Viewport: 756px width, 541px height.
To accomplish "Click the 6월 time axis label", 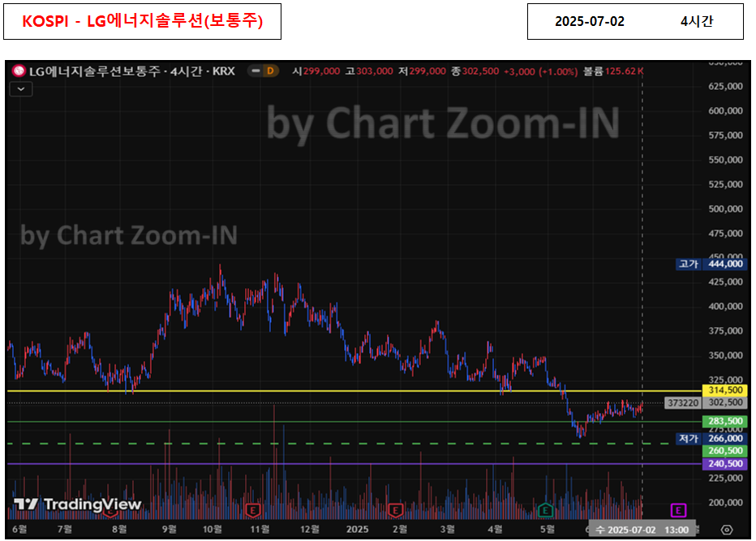I will 19,530.
